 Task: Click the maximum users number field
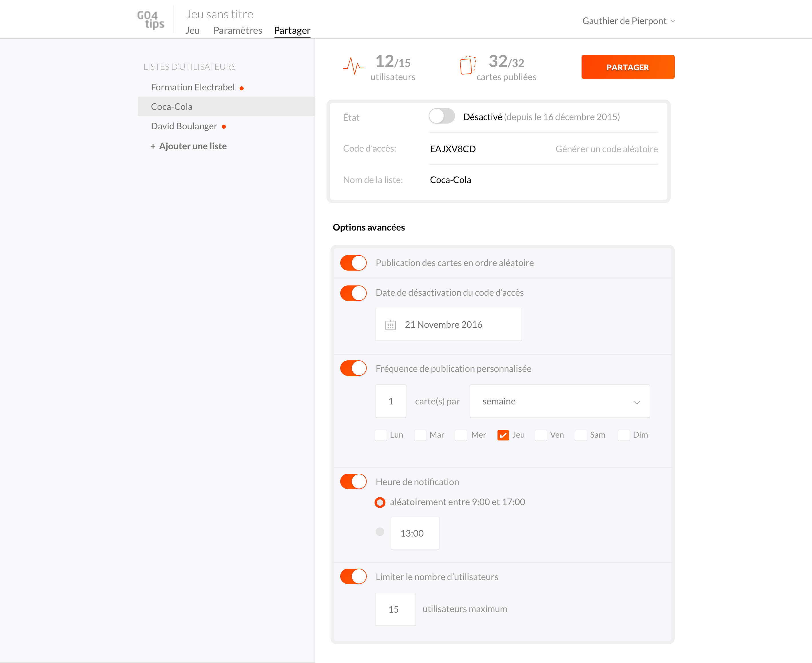point(395,609)
